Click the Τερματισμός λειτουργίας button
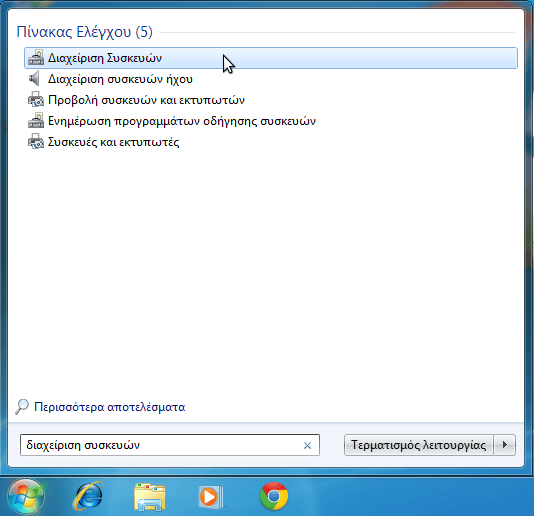The image size is (534, 516). point(419,445)
